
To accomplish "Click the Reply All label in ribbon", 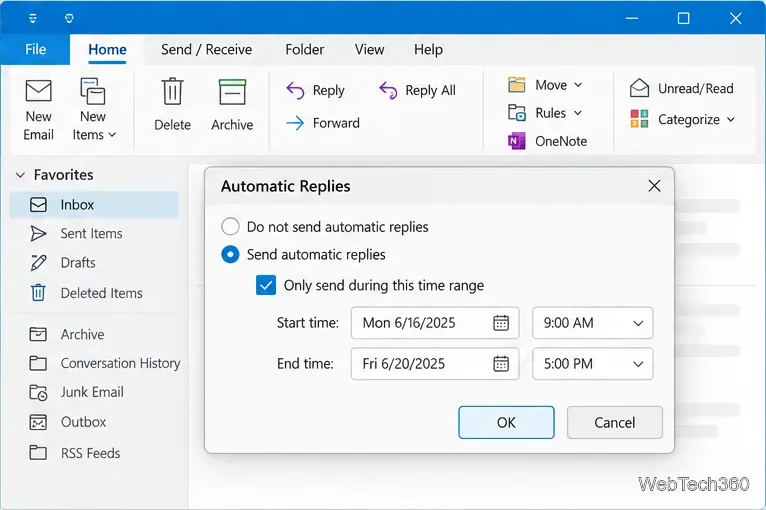I will 430,90.
